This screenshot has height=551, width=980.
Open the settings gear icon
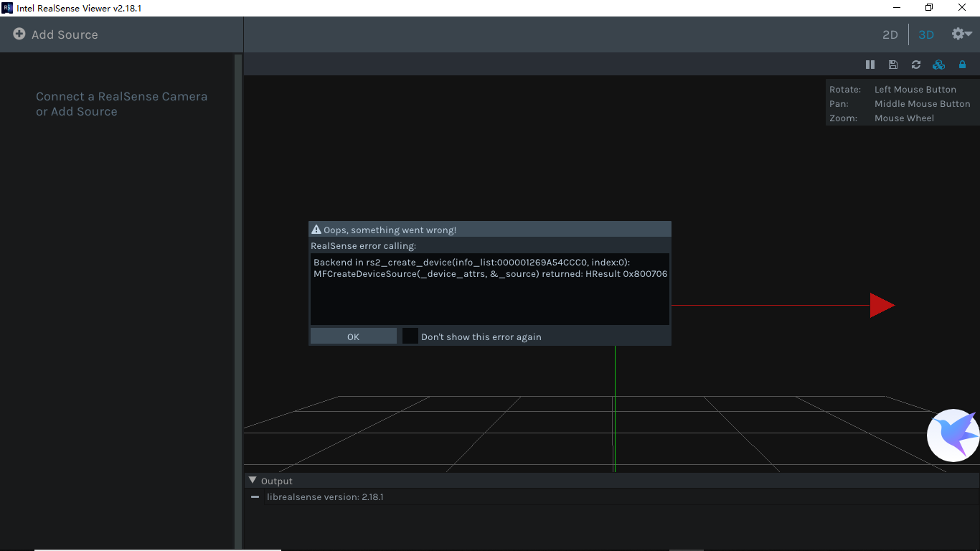click(x=956, y=34)
